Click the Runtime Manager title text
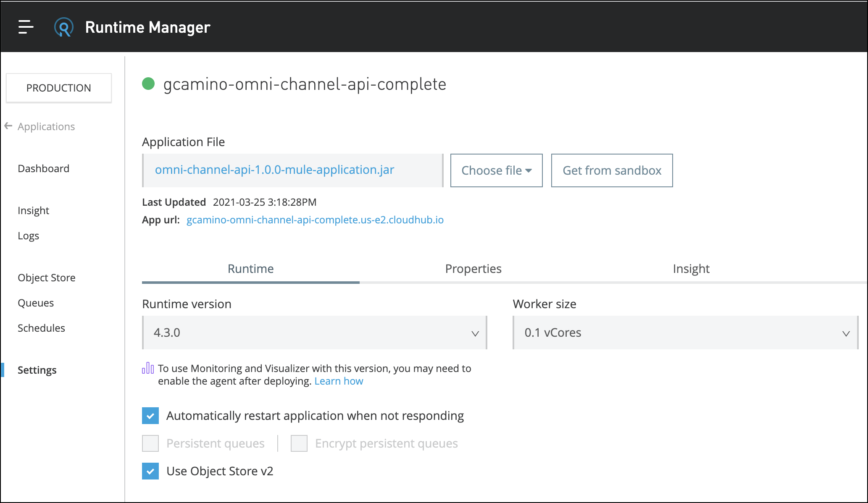Viewport: 868px width, 503px height. click(147, 27)
